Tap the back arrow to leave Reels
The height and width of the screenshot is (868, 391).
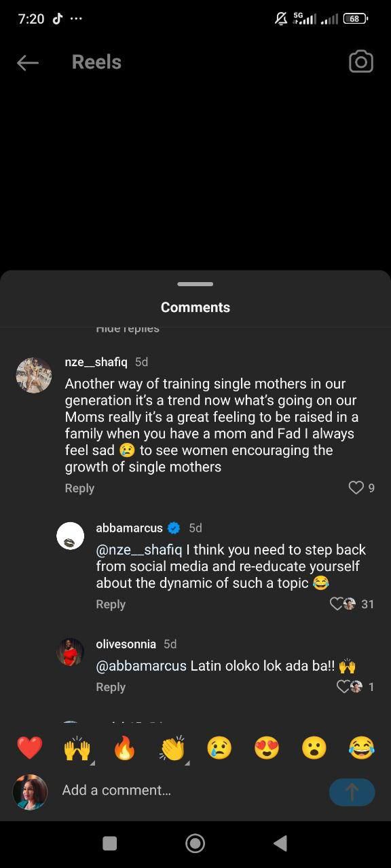coord(27,62)
